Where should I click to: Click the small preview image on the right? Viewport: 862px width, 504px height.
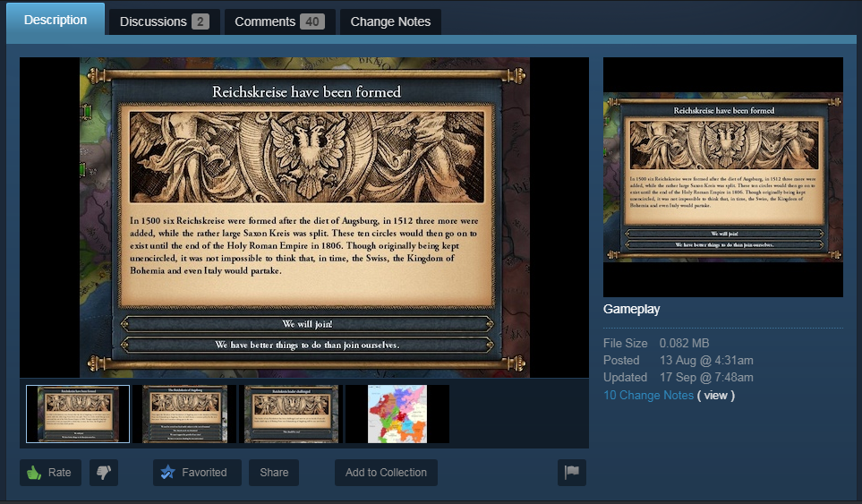tap(723, 177)
